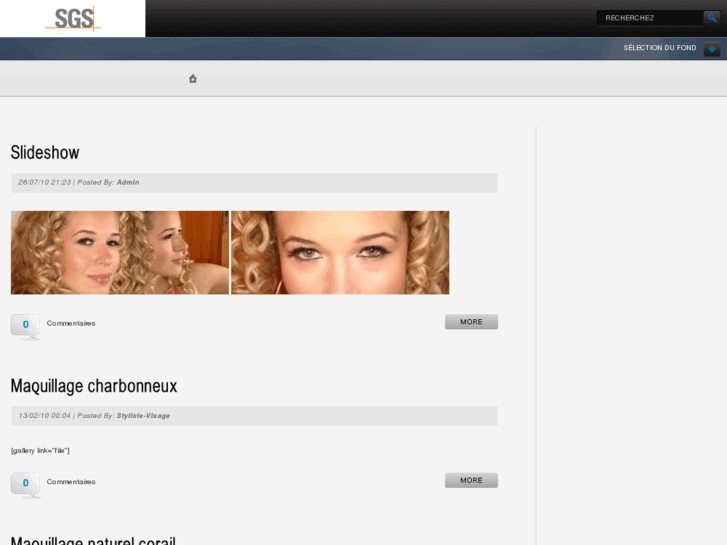Focus the Recherchez search field
727x545 pixels.
[650, 18]
